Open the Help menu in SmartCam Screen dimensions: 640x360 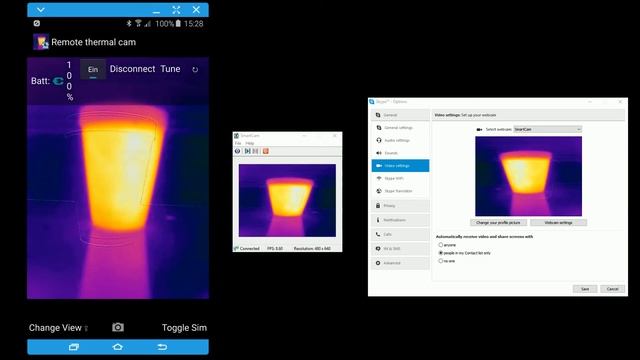[250, 143]
